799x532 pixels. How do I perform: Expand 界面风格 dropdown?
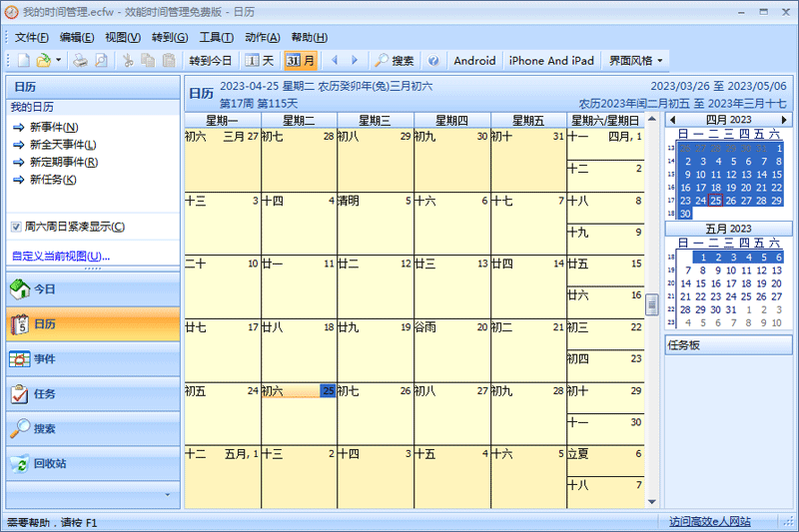636,61
